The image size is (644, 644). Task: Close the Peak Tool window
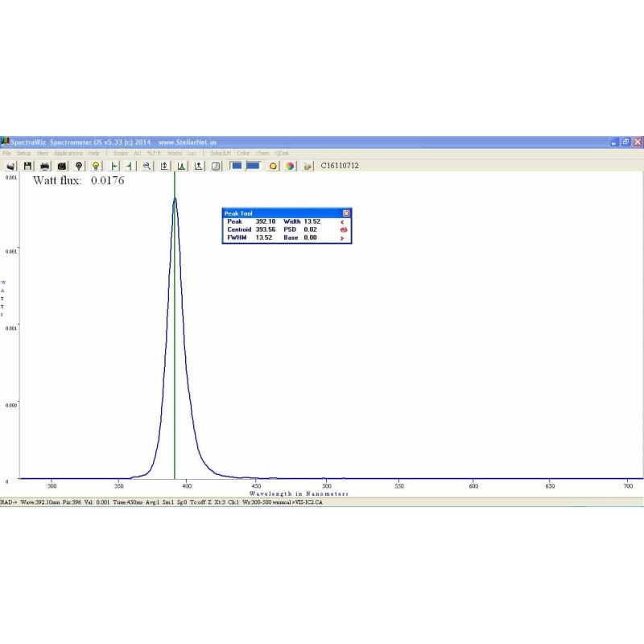[x=346, y=213]
